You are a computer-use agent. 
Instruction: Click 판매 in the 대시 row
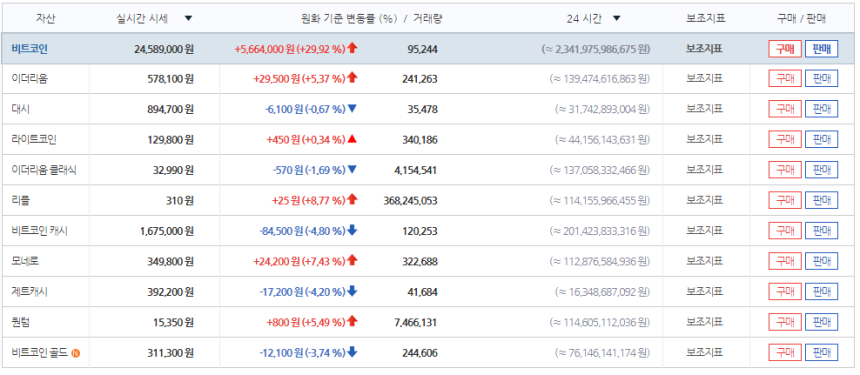pos(822,109)
